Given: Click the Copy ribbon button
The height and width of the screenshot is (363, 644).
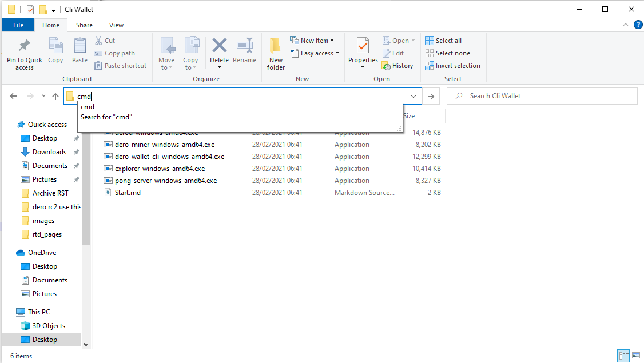Looking at the screenshot, I should pos(55,50).
